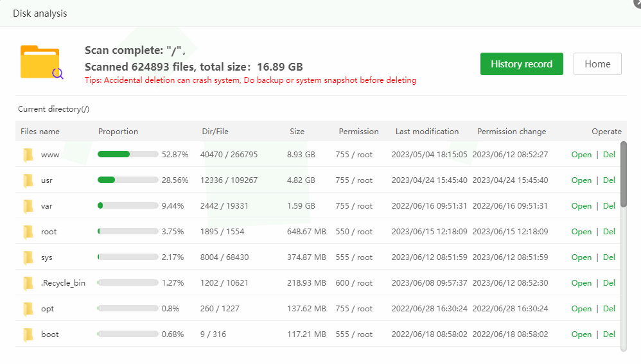This screenshot has width=641, height=364.
Task: Click the Proportion column header
Action: [x=118, y=132]
